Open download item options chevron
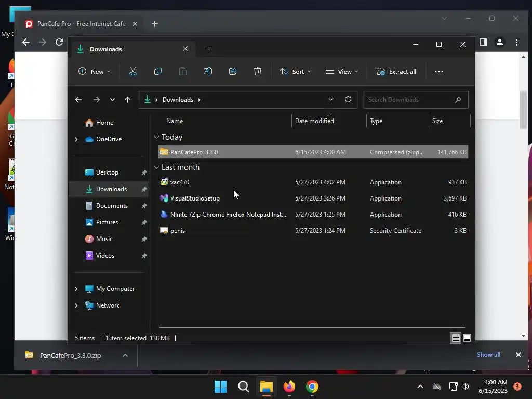The width and height of the screenshot is (532, 399). 125,355
